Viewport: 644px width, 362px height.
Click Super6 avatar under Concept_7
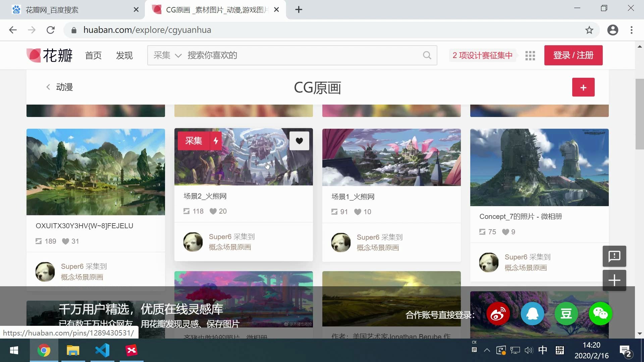click(489, 262)
